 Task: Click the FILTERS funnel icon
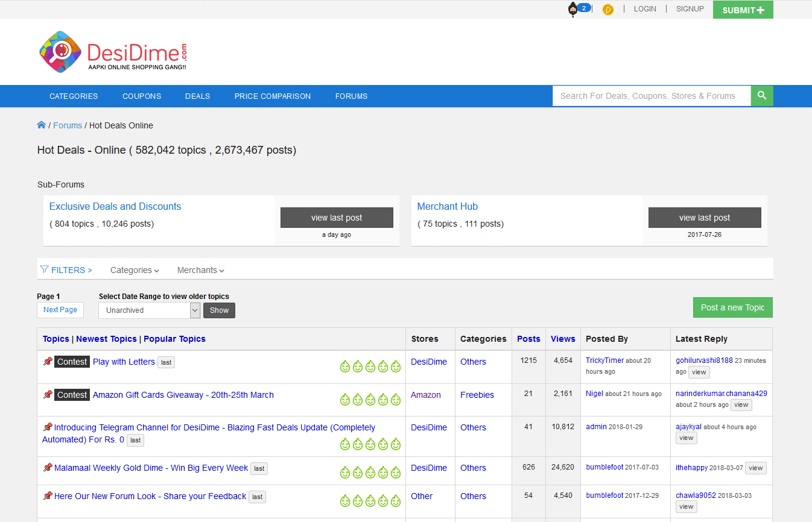(44, 269)
